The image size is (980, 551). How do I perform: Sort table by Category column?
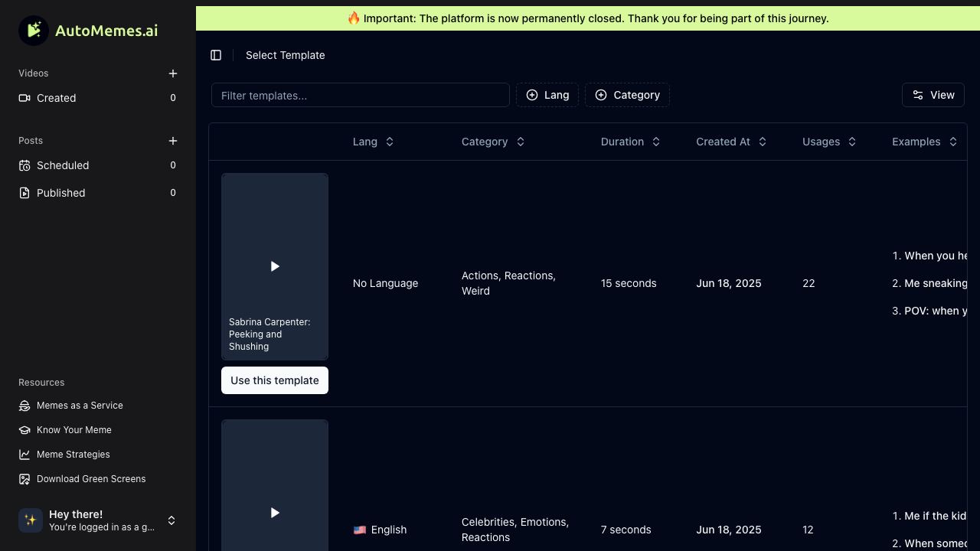coord(493,142)
